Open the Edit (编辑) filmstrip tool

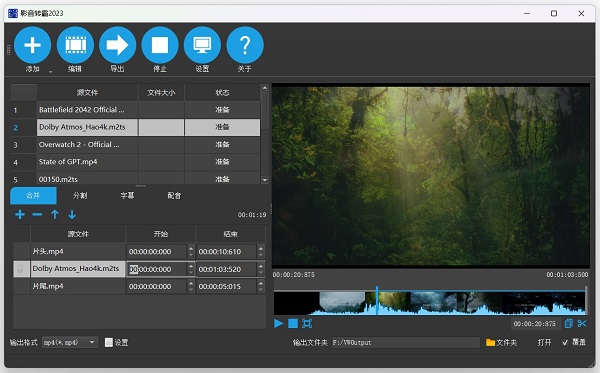[x=75, y=45]
